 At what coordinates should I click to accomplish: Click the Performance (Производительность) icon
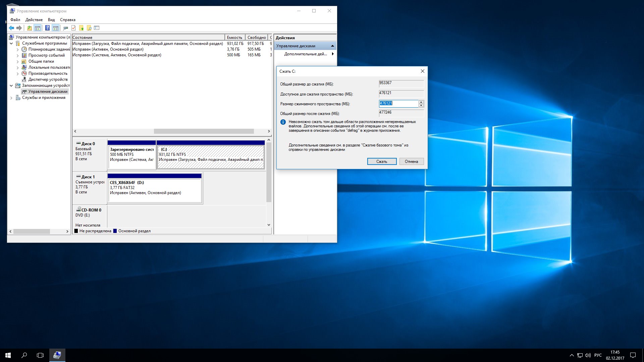click(24, 73)
